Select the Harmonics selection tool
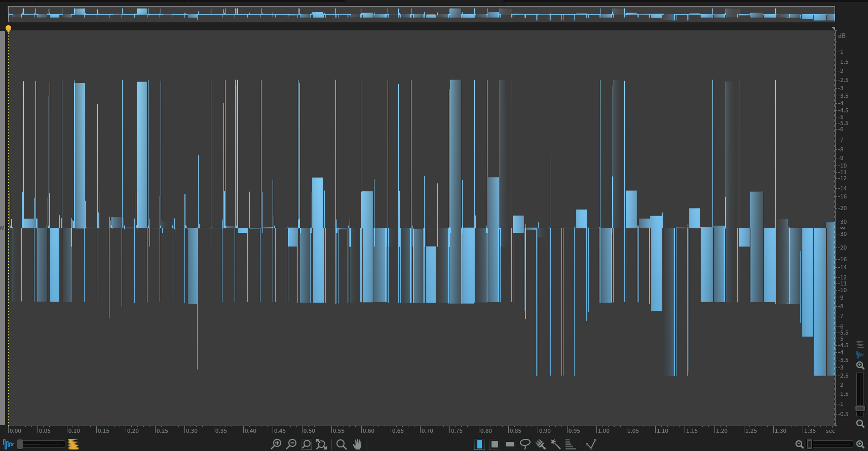This screenshot has height=451, width=868. [570, 444]
